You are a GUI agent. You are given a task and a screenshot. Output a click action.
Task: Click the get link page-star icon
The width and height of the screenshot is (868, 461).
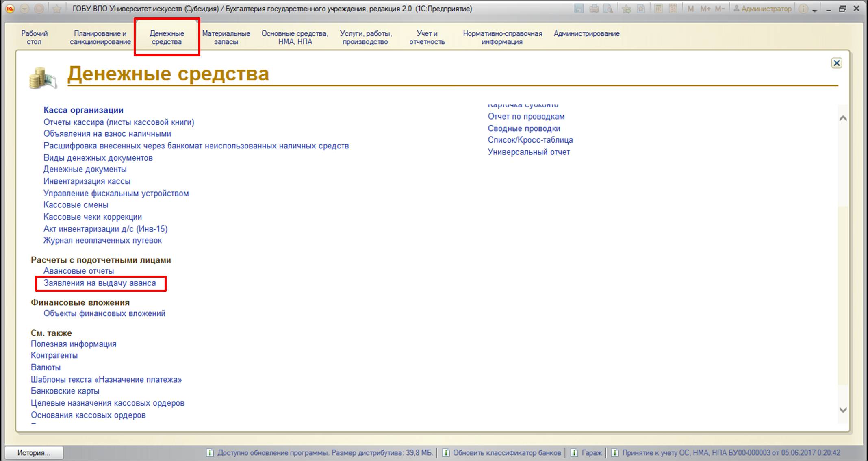[640, 9]
